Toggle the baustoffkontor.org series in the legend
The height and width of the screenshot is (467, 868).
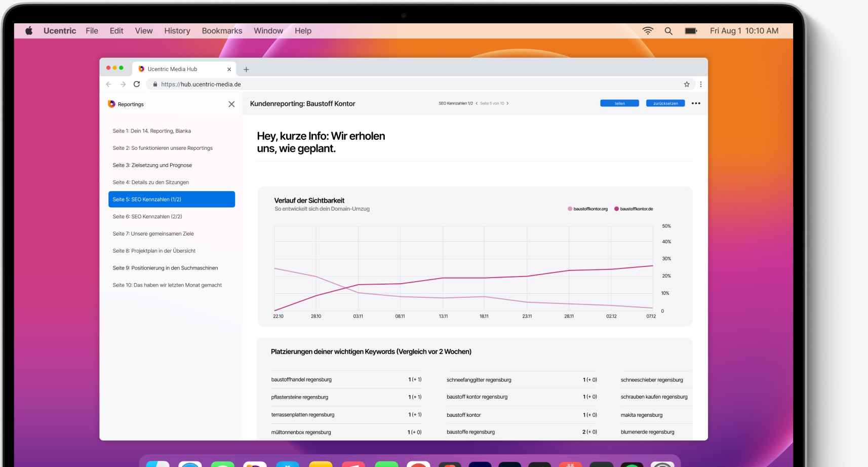(x=587, y=209)
